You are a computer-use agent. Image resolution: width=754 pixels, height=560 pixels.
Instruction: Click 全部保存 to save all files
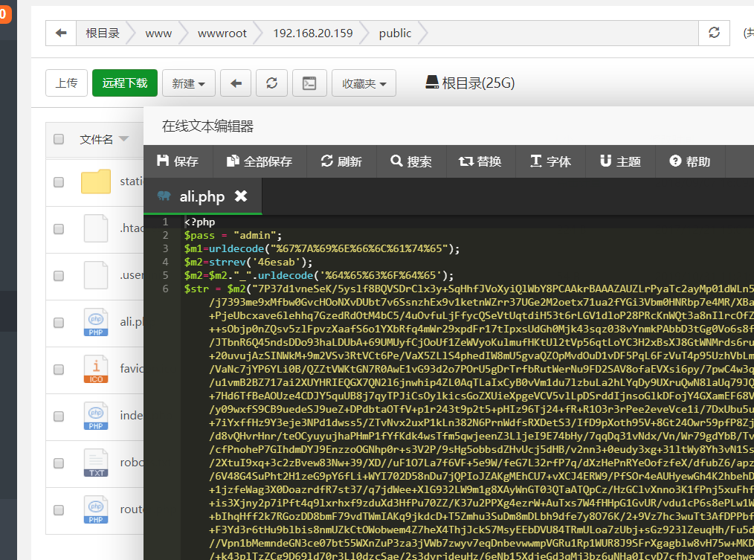coord(260,161)
